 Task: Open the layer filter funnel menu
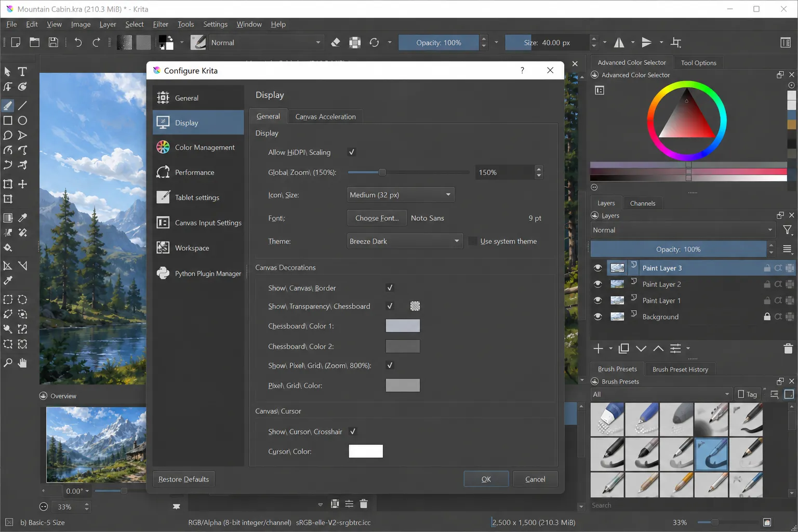click(788, 230)
